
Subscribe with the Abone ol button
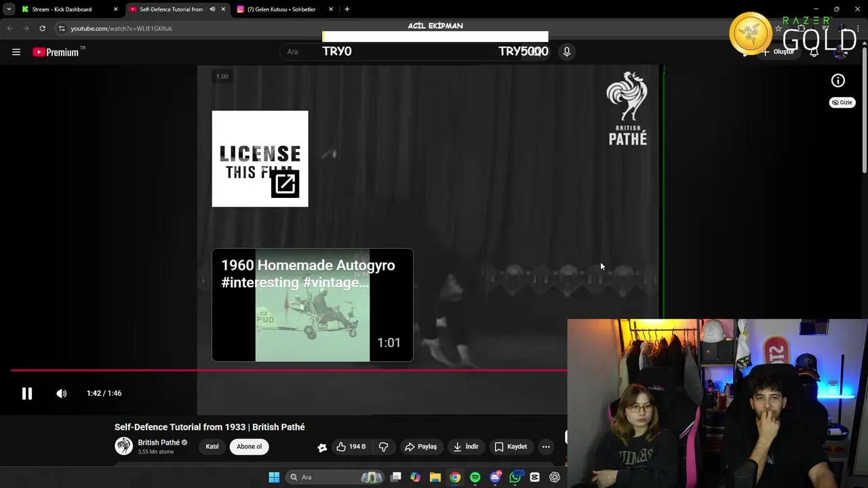249,447
